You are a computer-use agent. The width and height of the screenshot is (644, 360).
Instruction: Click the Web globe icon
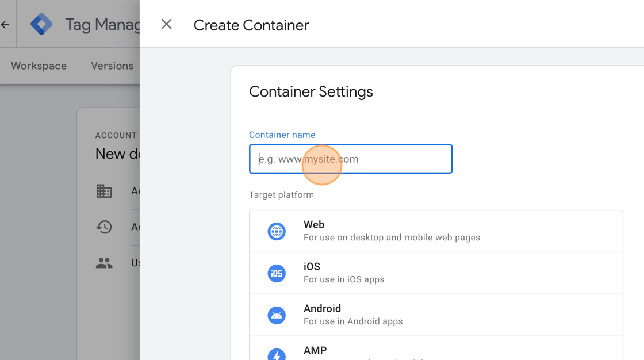point(277,231)
